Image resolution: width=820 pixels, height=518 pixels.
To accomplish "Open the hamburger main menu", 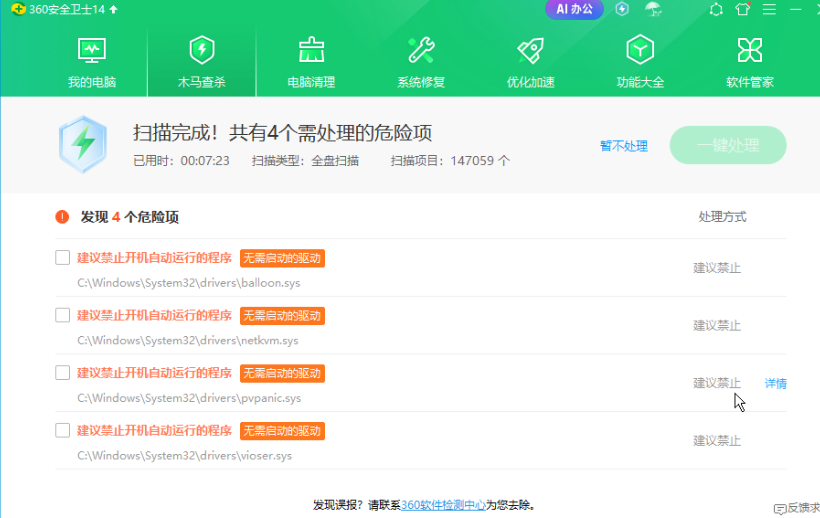I will coord(769,9).
